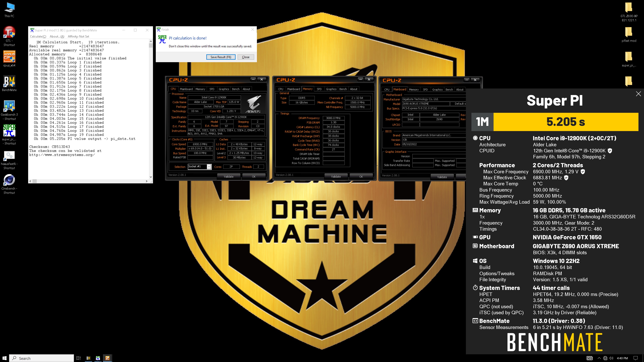This screenshot has height=362, width=644.
Task: Select the CPU-Z taskbar icon
Action: [107, 358]
